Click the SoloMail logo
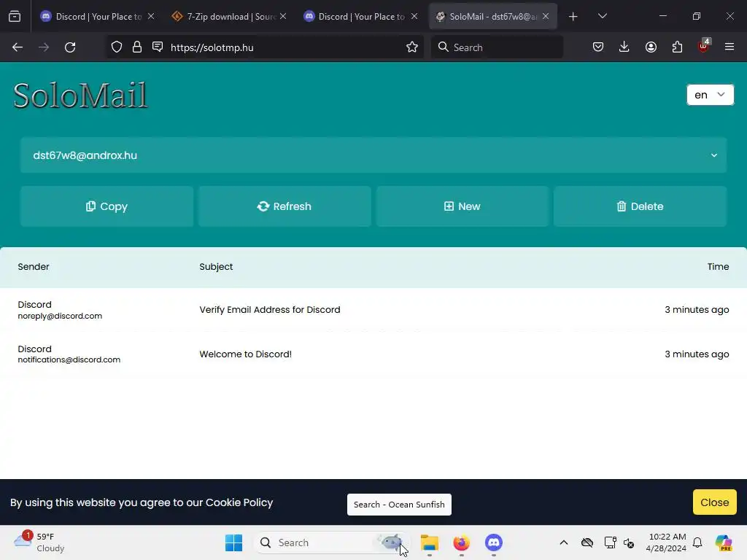This screenshot has width=747, height=560. click(x=80, y=95)
